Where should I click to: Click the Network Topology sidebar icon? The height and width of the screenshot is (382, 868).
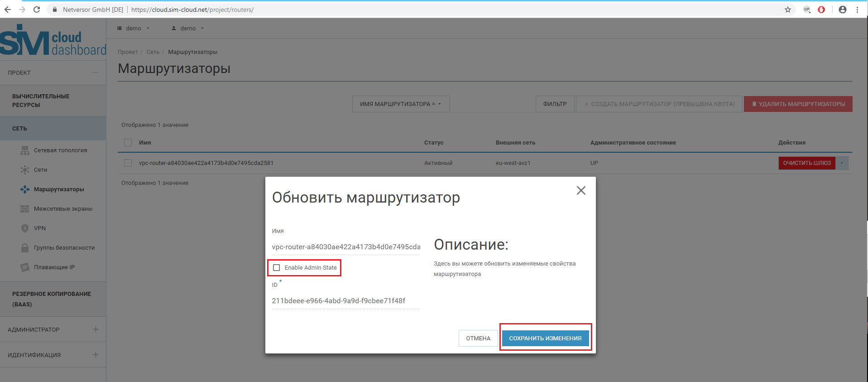pos(25,150)
